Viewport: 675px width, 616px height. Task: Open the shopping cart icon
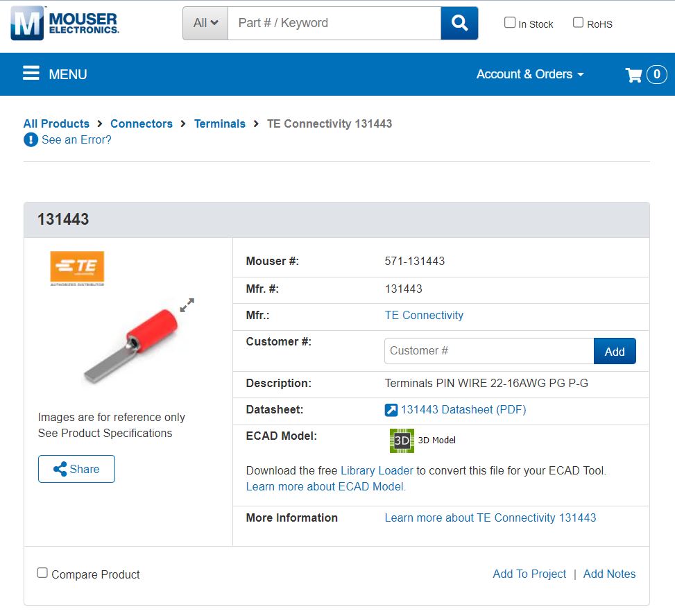tap(633, 74)
